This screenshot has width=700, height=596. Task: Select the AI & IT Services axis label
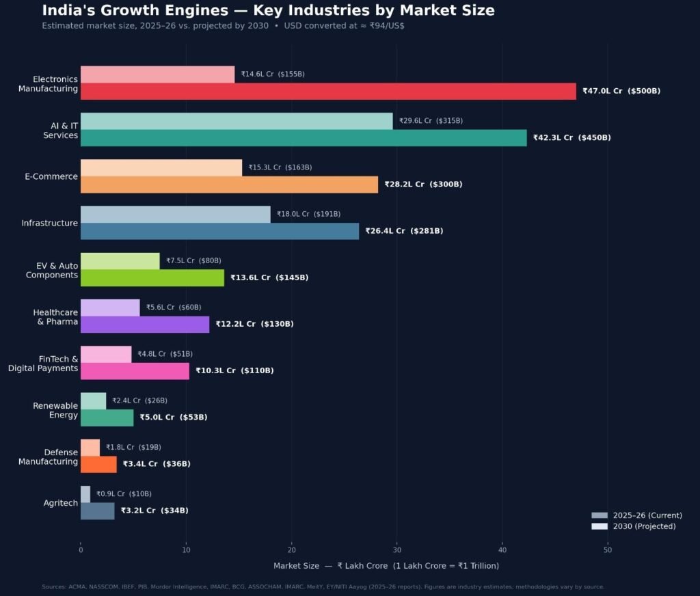pyautogui.click(x=61, y=131)
